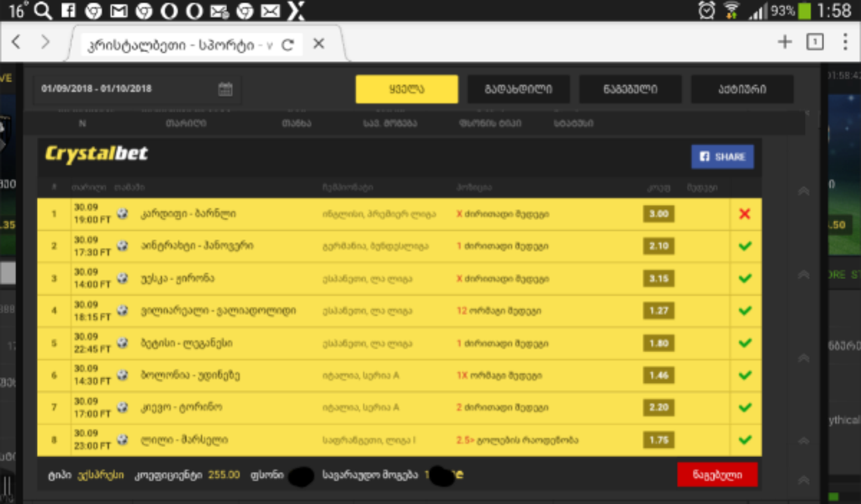Select match name კარდიფი - ბარნლი
This screenshot has height=504, width=861.
[x=188, y=214]
